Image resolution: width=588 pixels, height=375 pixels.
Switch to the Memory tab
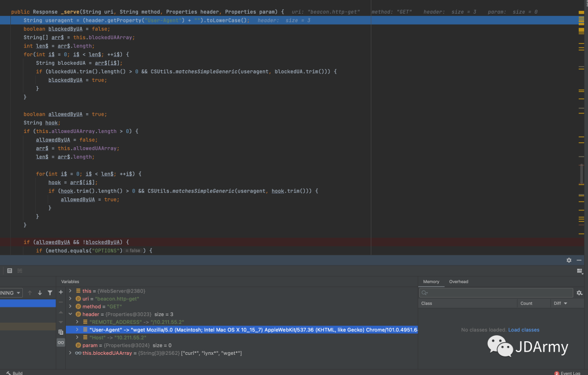tap(431, 282)
